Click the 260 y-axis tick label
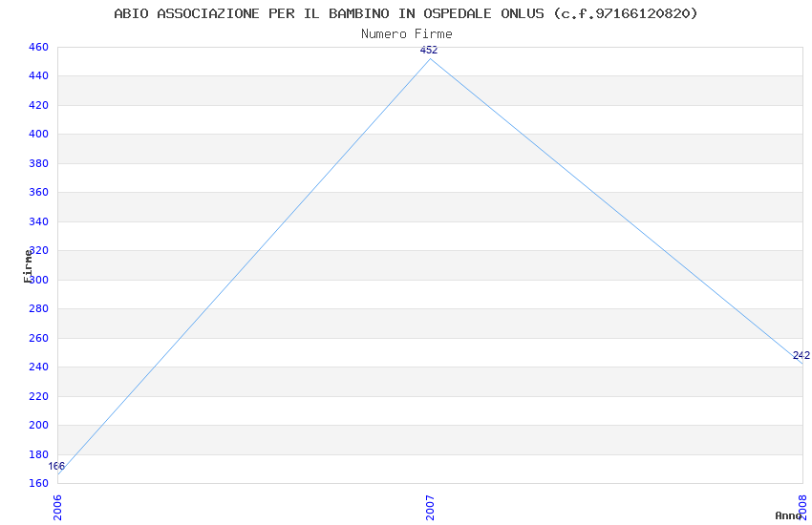Screen dimensions: 812x525 38,338
